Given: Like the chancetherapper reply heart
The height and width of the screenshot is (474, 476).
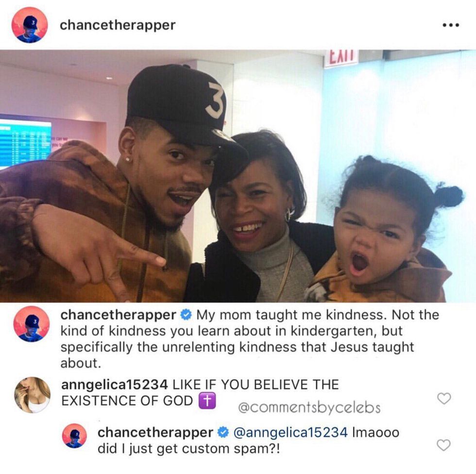Looking at the screenshot, I should 443,445.
